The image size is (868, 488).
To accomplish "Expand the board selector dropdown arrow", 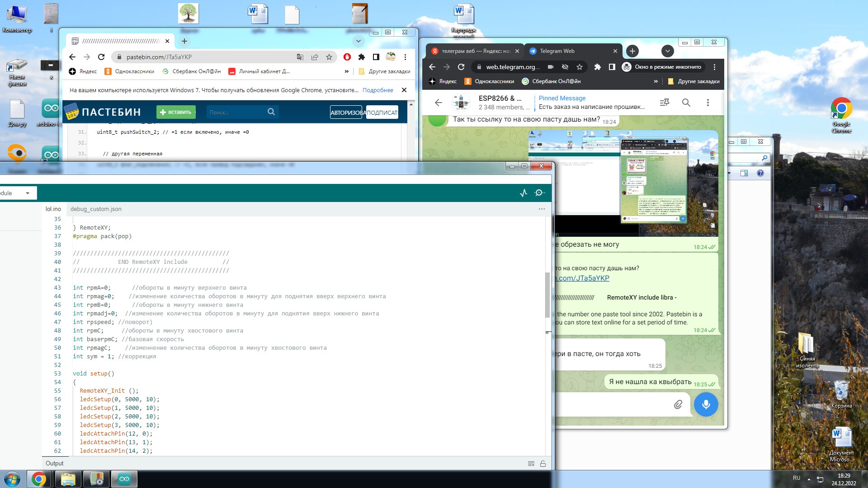I will coord(28,193).
